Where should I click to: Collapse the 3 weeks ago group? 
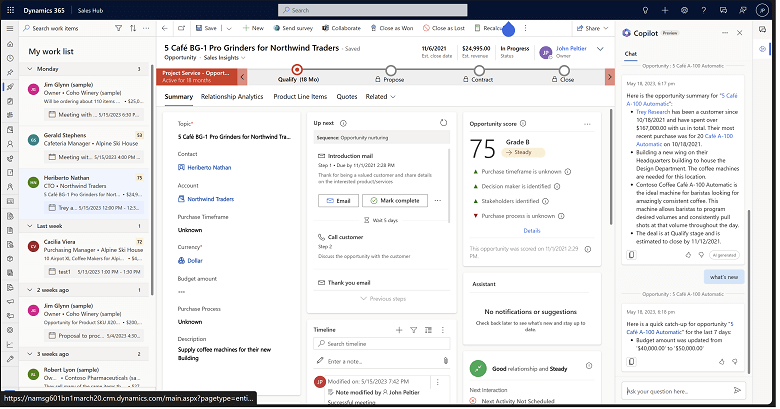30,354
